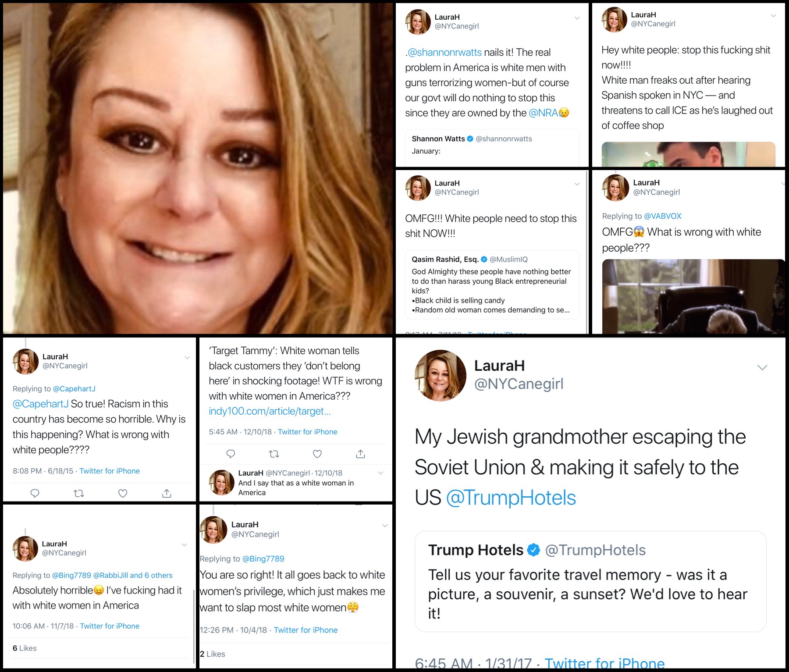Like the 6/18/15 tweet with heart icon
This screenshot has height=672, width=789.
123,494
